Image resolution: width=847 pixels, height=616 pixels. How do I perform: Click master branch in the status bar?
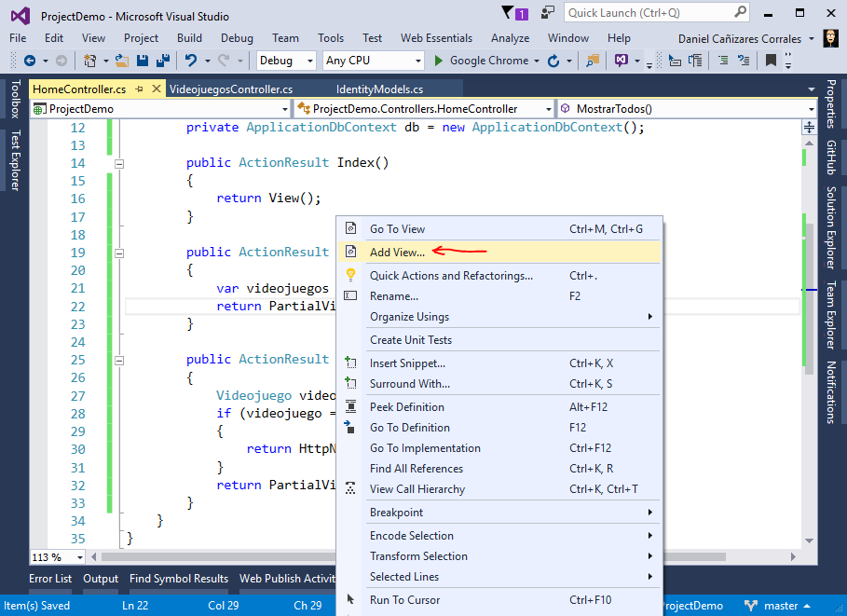pos(780,605)
